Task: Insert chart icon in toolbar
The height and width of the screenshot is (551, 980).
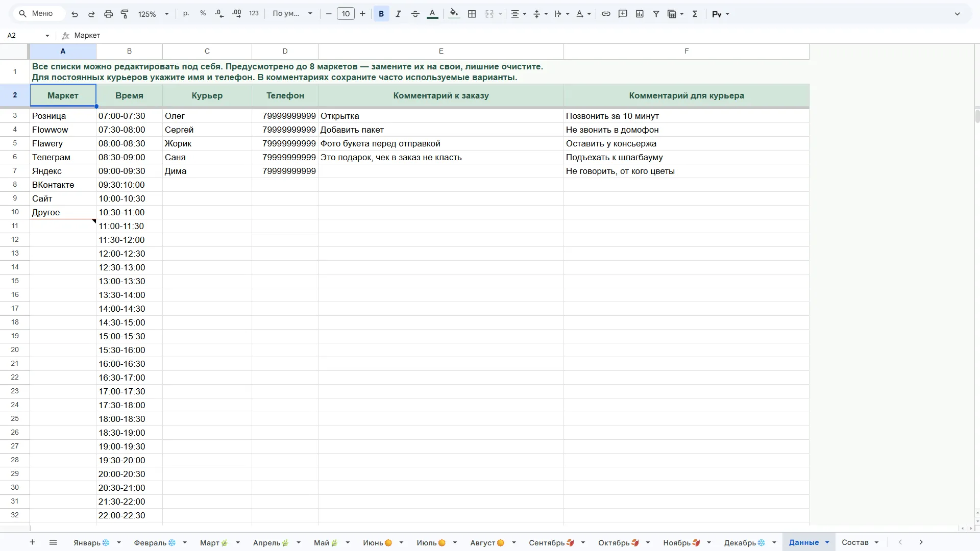Action: (640, 14)
